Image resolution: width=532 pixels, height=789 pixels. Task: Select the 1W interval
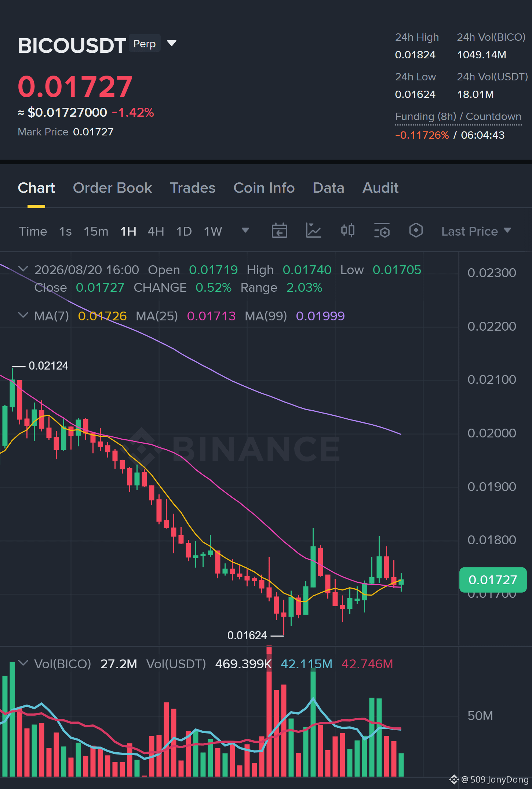tap(213, 231)
